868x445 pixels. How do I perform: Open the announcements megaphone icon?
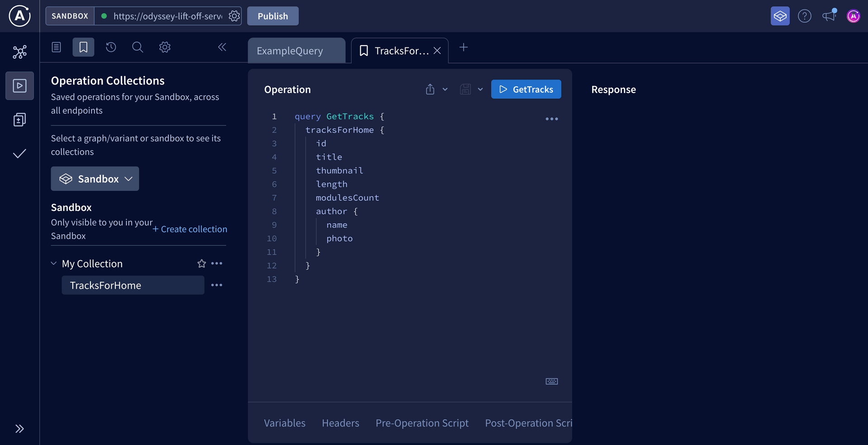[829, 16]
